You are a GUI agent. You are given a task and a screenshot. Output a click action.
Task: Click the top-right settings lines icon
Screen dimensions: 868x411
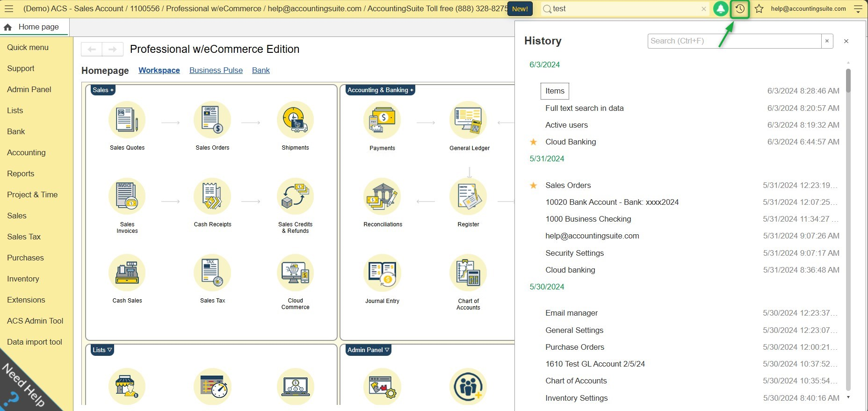point(858,9)
